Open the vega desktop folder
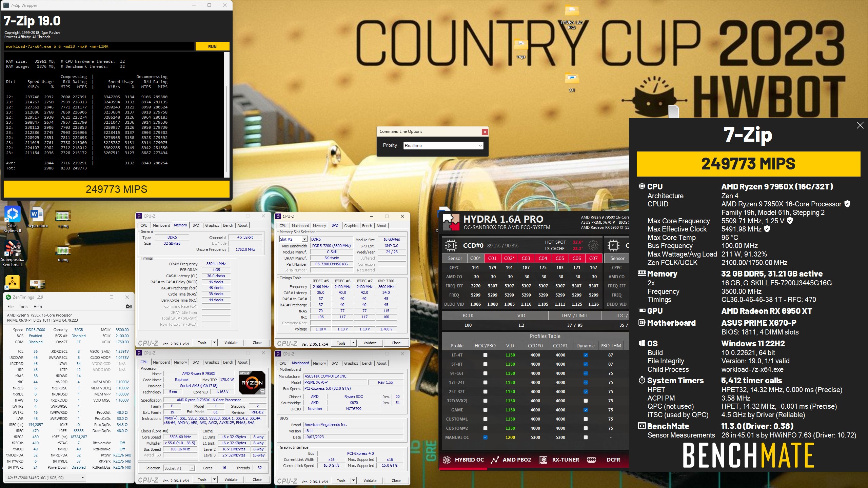This screenshot has width=868, height=488. click(x=521, y=49)
